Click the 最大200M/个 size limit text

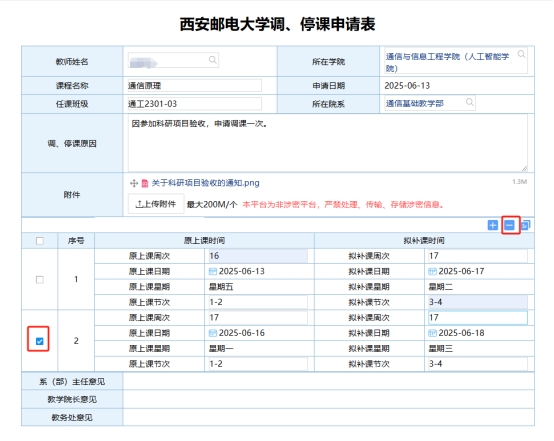point(212,204)
